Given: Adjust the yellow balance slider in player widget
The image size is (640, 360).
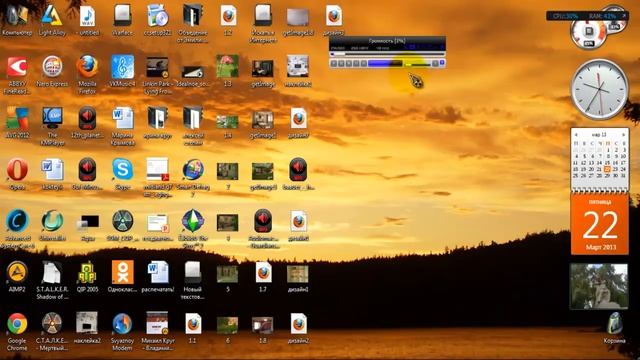Looking at the screenshot, I should coord(417,64).
